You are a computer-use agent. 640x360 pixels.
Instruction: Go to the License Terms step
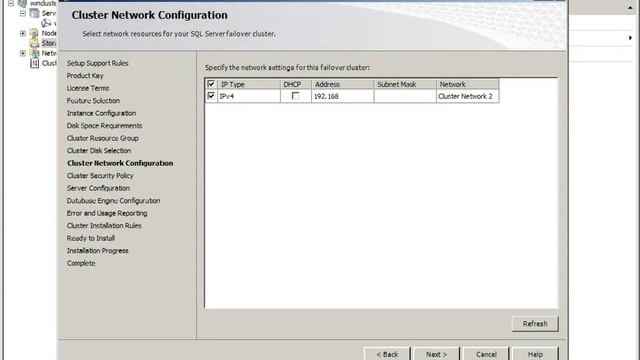(x=88, y=88)
